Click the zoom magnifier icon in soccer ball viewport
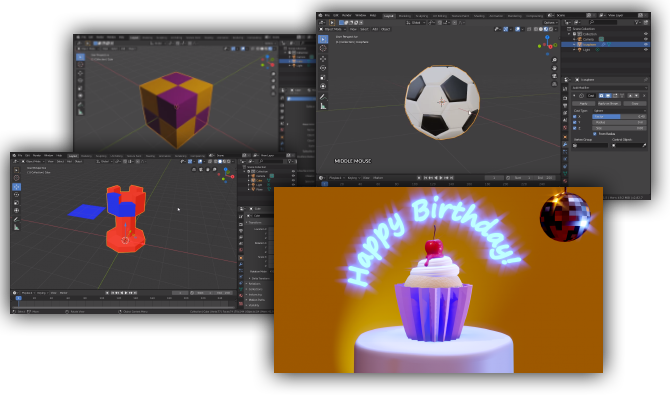This screenshot has height=400, width=670. pyautogui.click(x=553, y=59)
